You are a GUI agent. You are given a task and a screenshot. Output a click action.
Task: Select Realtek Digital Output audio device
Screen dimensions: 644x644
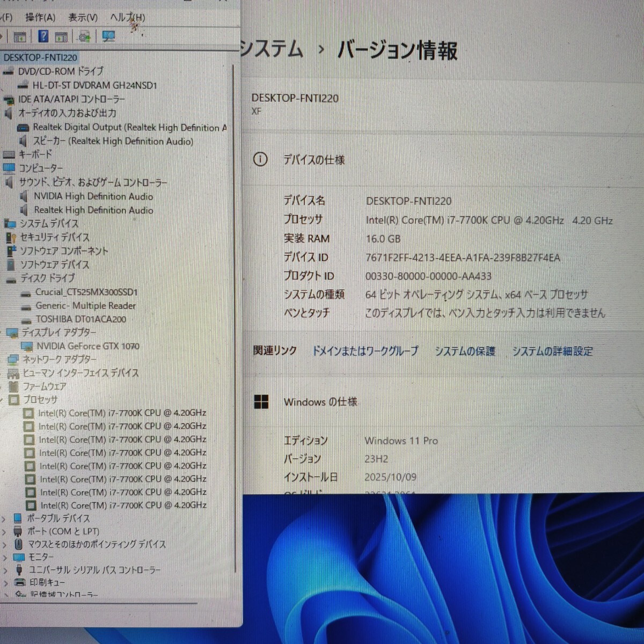[x=130, y=128]
